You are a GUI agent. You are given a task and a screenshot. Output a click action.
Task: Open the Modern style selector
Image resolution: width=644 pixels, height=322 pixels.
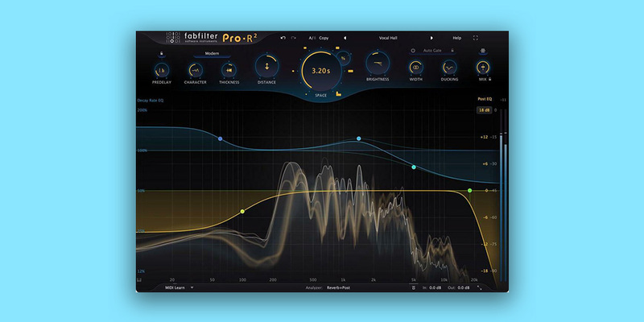[212, 53]
